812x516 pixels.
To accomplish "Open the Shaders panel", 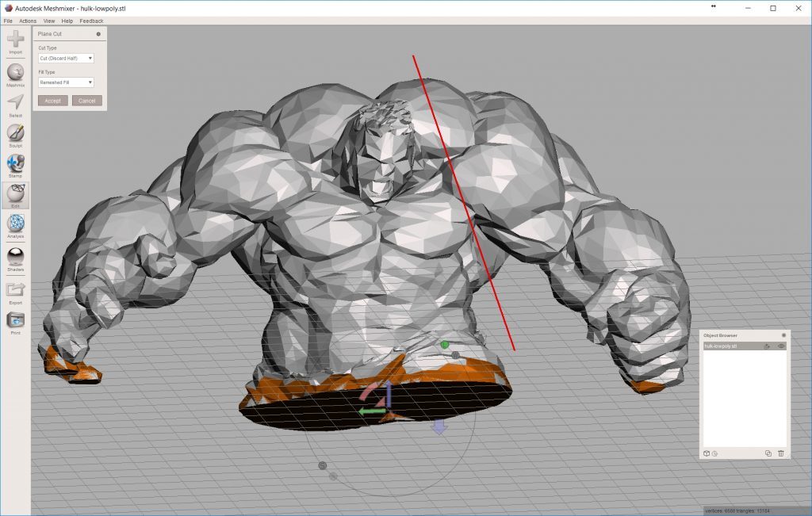I will click(x=16, y=256).
